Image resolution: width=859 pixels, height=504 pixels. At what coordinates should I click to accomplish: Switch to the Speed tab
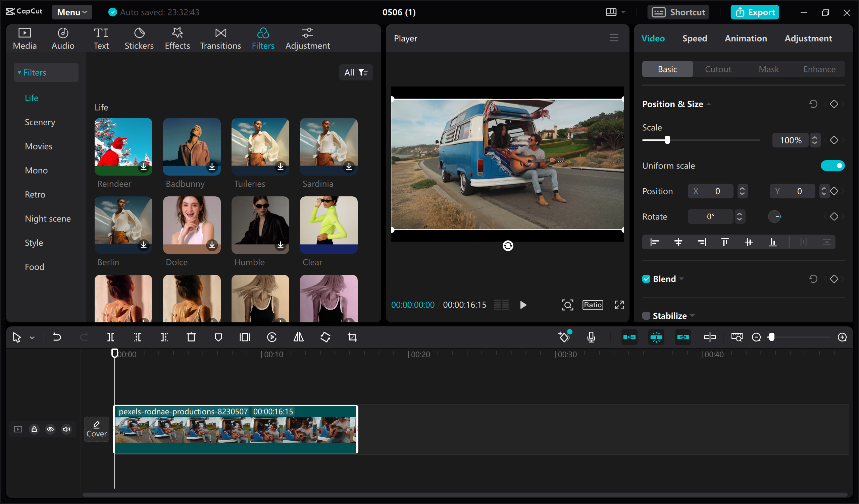[695, 38]
